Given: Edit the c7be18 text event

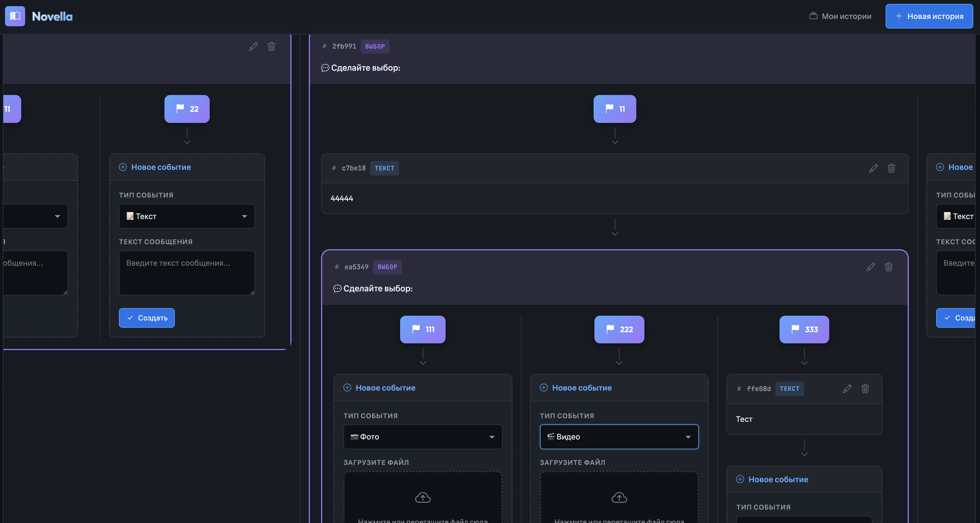Looking at the screenshot, I should pyautogui.click(x=873, y=168).
